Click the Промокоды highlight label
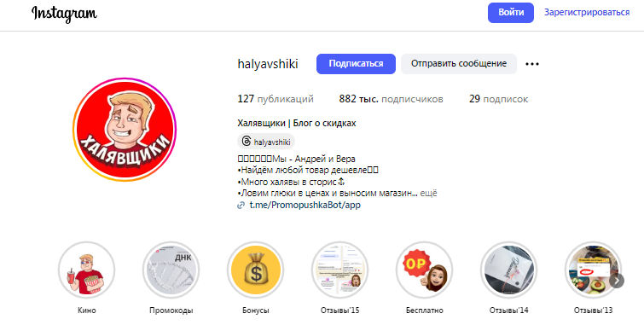The height and width of the screenshot is (325, 644). 171,310
